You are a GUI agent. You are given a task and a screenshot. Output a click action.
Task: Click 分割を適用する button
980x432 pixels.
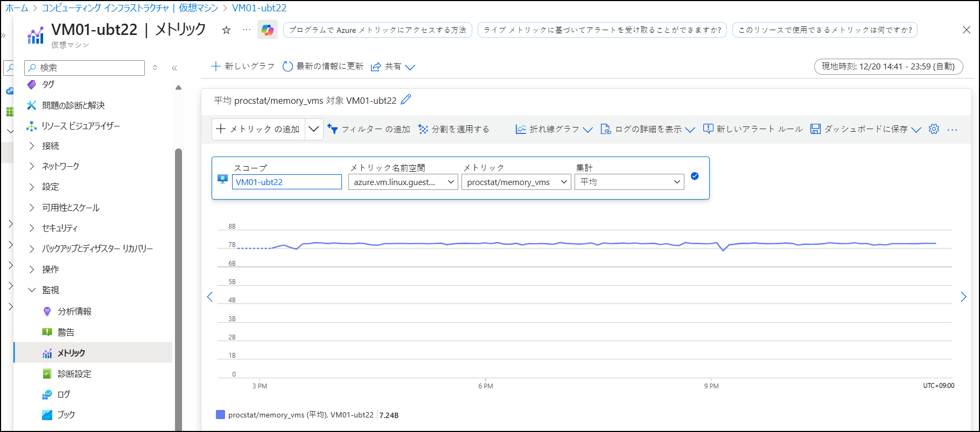(454, 129)
